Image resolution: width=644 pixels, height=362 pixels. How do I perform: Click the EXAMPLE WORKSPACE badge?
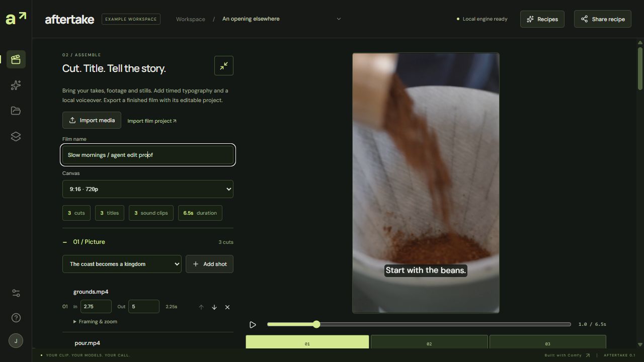(x=131, y=19)
